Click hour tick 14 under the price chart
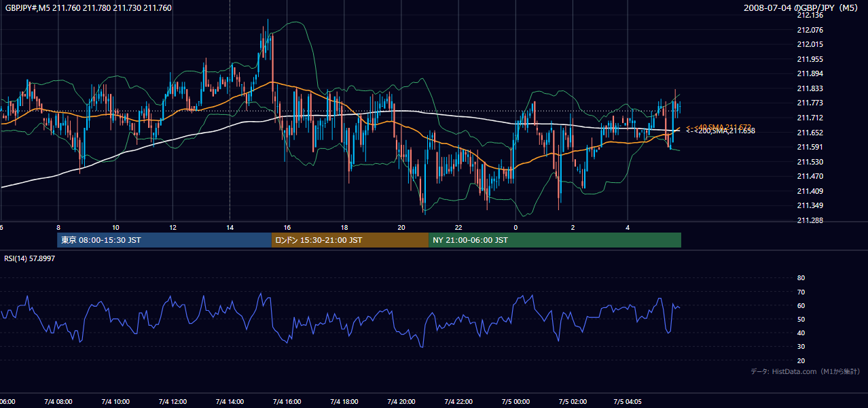The width and height of the screenshot is (868, 408). [230, 227]
